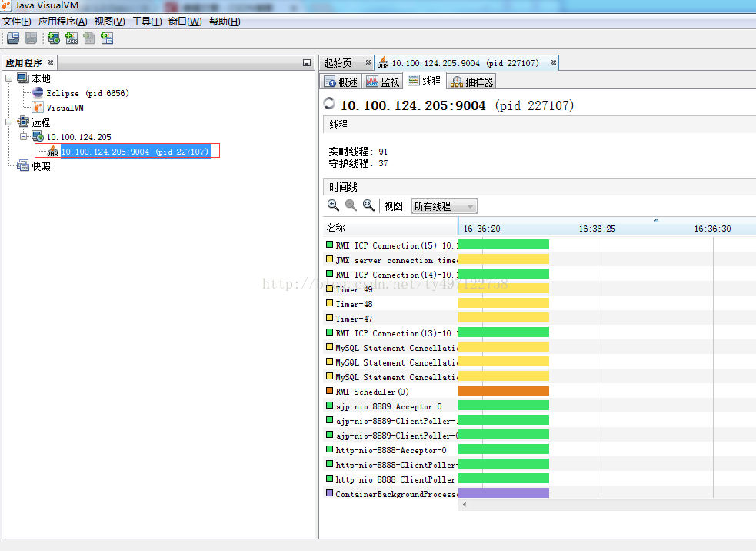Select the Threads tab
This screenshot has width=756, height=551.
pos(425,81)
